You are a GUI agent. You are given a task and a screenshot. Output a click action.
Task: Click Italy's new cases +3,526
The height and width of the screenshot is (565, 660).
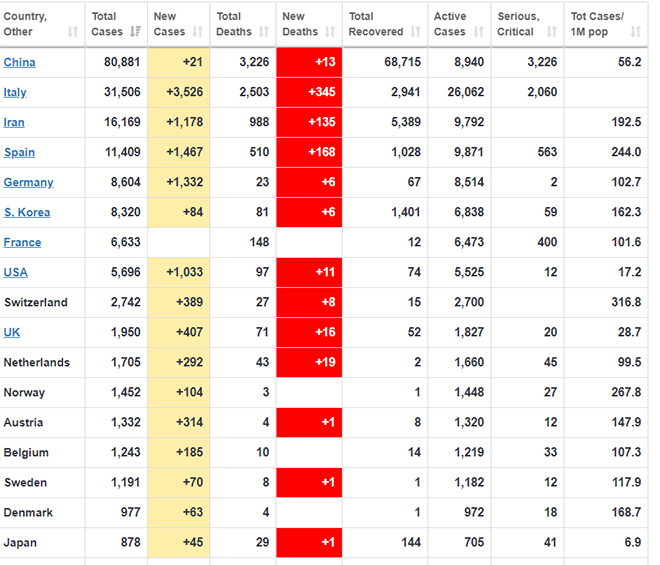click(x=185, y=92)
